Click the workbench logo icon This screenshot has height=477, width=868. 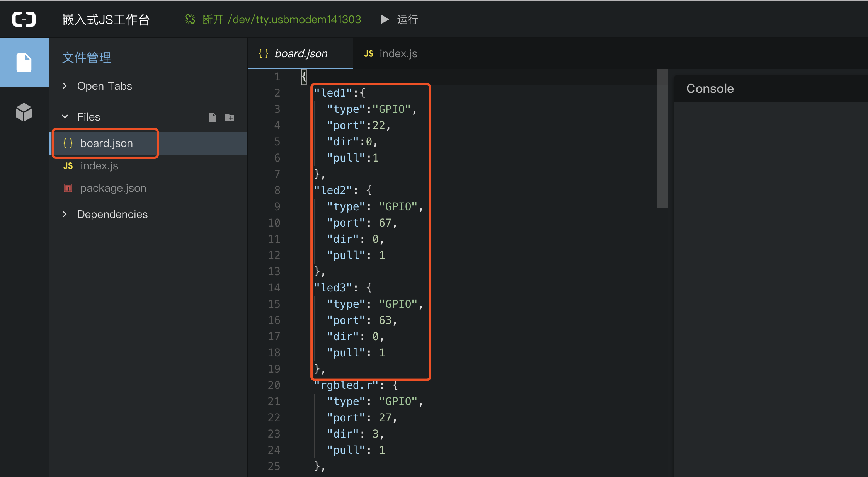(24, 19)
